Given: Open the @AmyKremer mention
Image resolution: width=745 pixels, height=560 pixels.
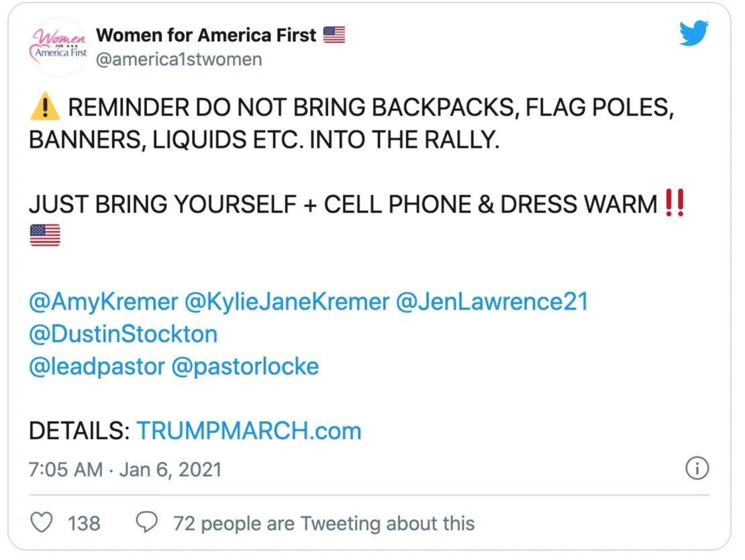Looking at the screenshot, I should coord(103,301).
